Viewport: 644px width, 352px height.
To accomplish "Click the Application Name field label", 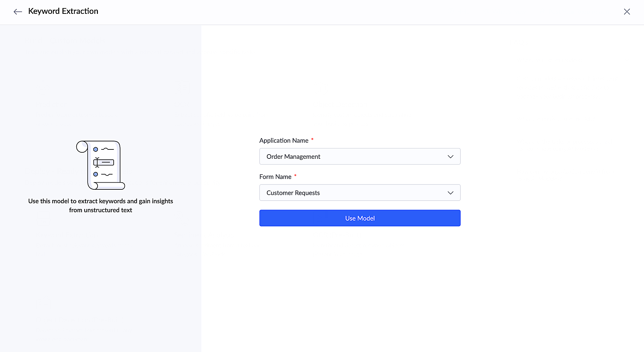I will tap(284, 140).
